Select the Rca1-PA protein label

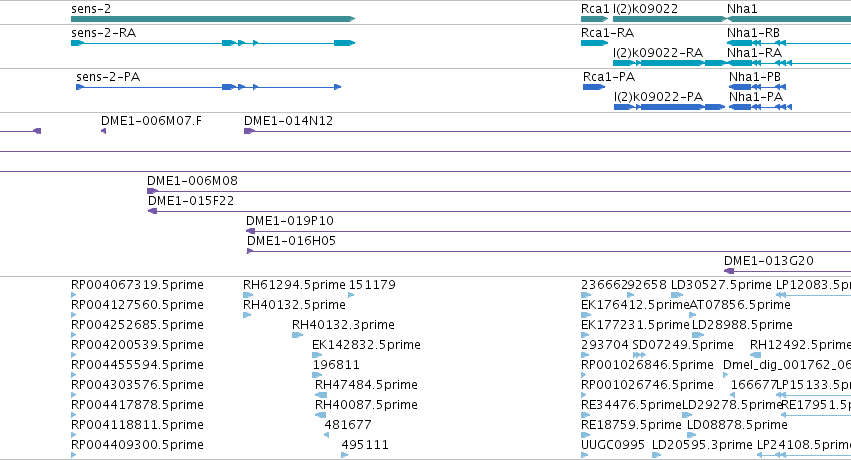pyautogui.click(x=609, y=76)
